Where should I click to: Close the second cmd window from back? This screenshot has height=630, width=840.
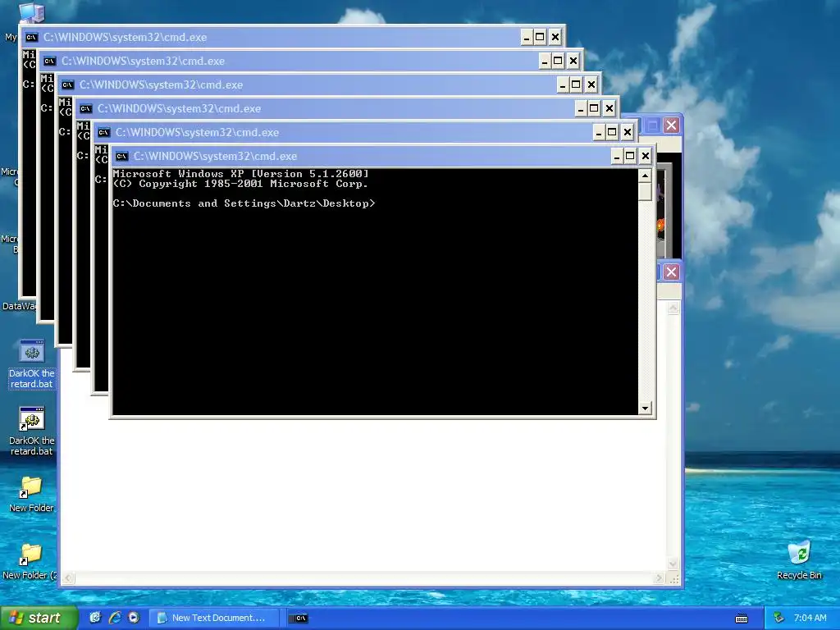573,61
